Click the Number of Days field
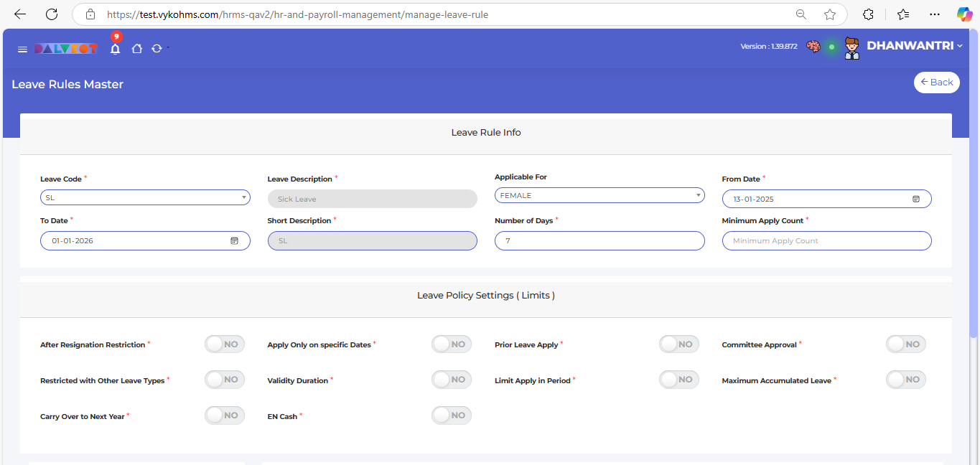Viewport: 980px width, 465px height. pyautogui.click(x=599, y=241)
